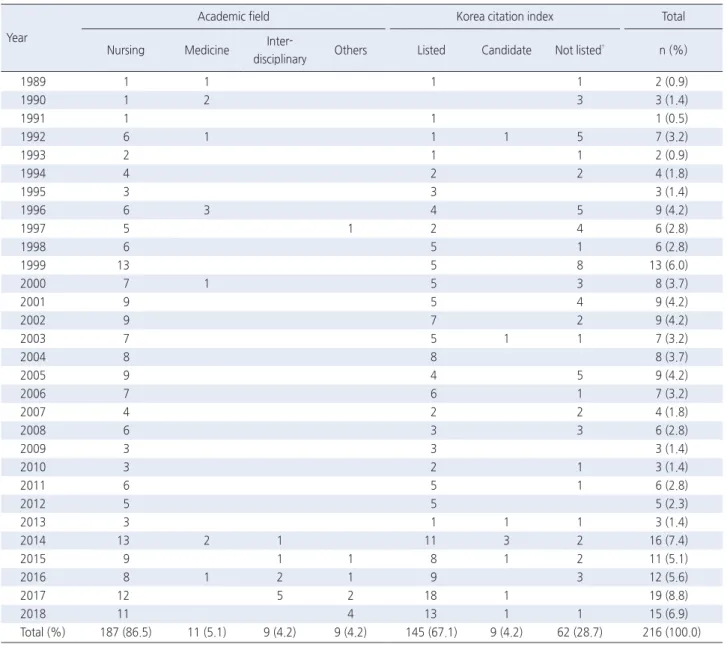Image resolution: width=727 pixels, height=647 pixels.
Task: Click the 'n (%)' column header
Action: coord(673,50)
